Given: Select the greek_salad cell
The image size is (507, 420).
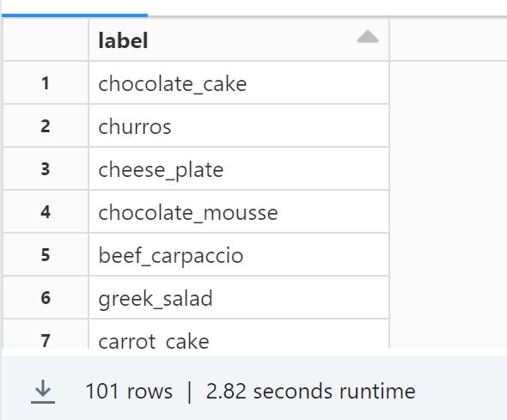Looking at the screenshot, I should coord(239,298).
